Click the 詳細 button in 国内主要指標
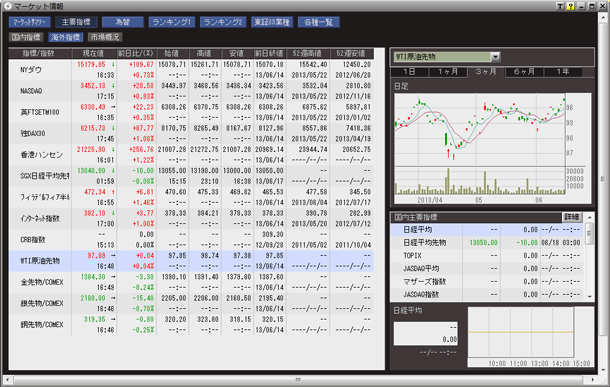This screenshot has height=387, width=610. tap(572, 217)
